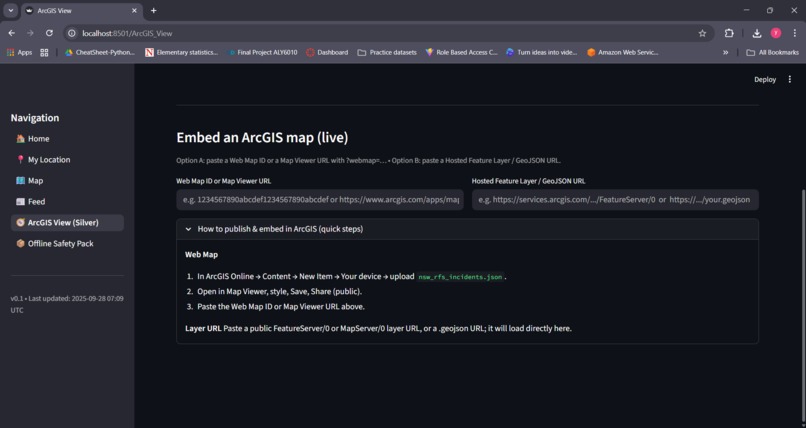The image size is (806, 428).
Task: Open Streamlit app options kebab menu
Action: 790,80
